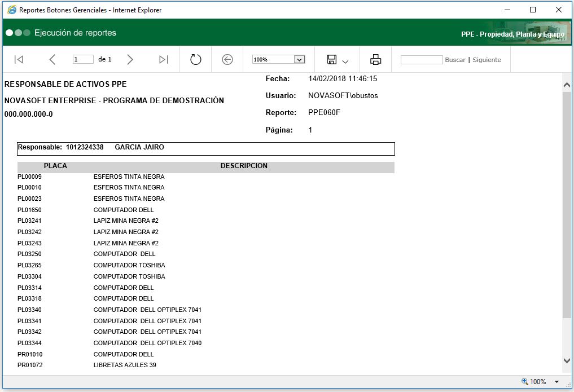Click the COMPUTADOR DELL OPTIPLEX 7040 description
This screenshot has width=574, height=392.
tap(147, 343)
